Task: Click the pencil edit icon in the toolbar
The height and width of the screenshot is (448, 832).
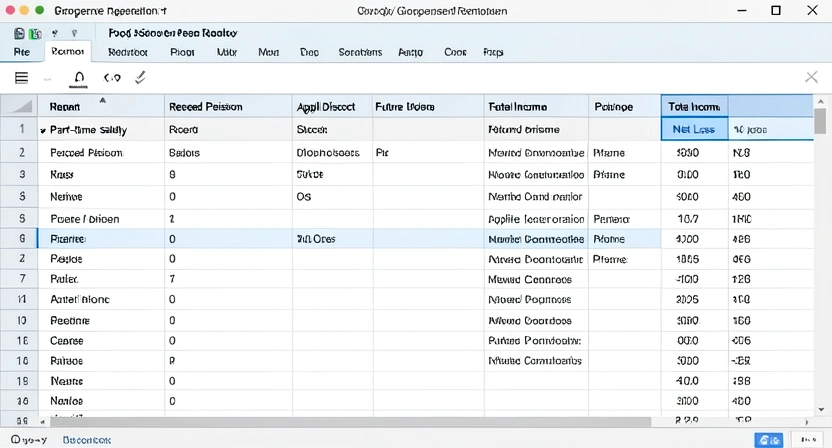Action: 140,78
